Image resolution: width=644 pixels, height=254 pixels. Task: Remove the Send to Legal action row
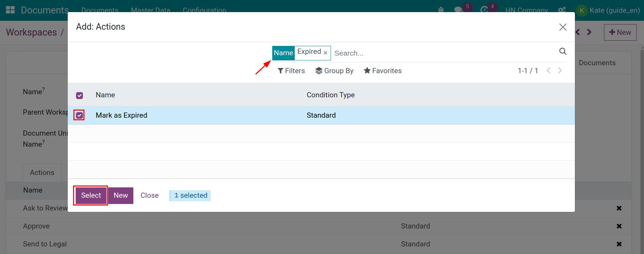[x=619, y=244]
